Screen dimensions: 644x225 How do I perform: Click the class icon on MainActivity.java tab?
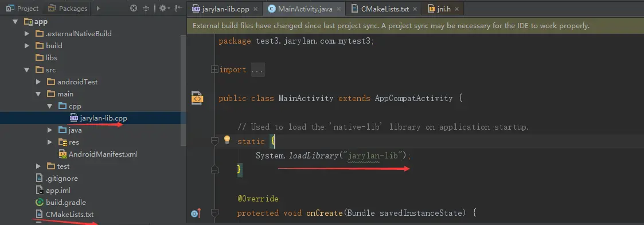pos(271,8)
